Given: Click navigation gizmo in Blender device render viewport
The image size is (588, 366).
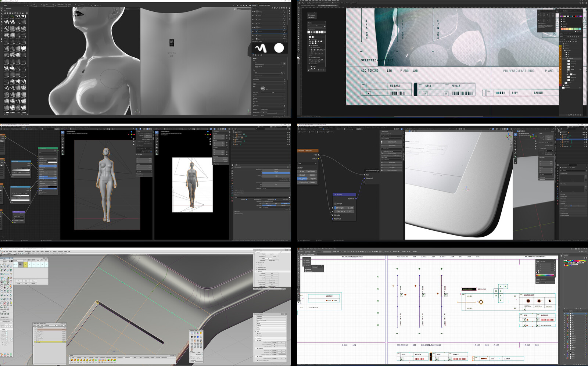Looking at the screenshot, I should [508, 137].
